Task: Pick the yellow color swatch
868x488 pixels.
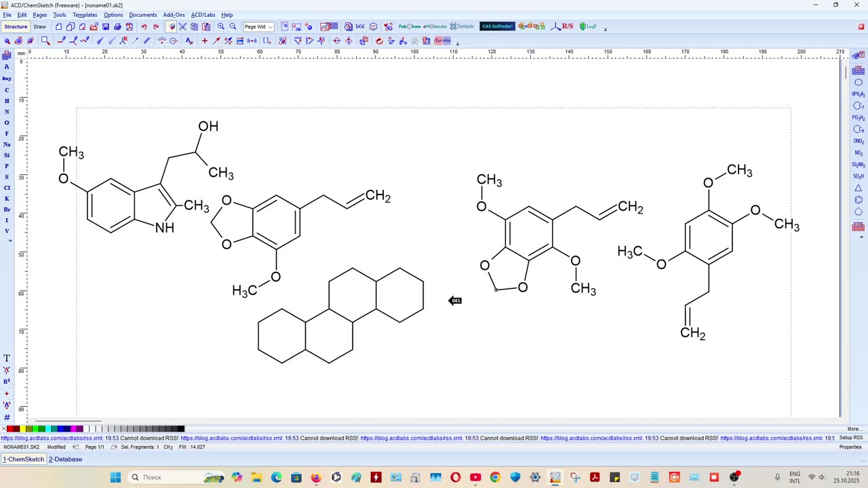Action: [22, 429]
